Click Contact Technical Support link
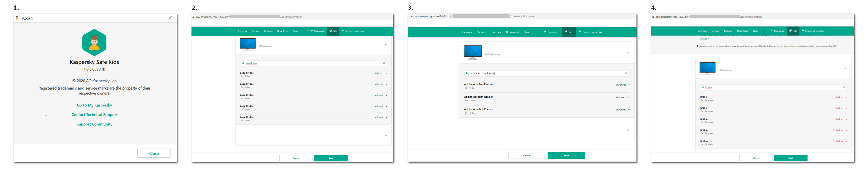 [94, 115]
